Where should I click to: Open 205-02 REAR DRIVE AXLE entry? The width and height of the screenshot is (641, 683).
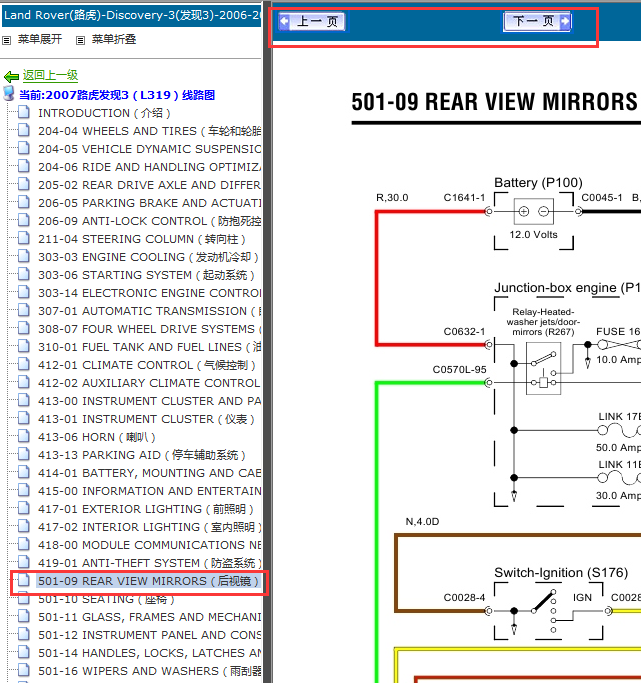149,185
